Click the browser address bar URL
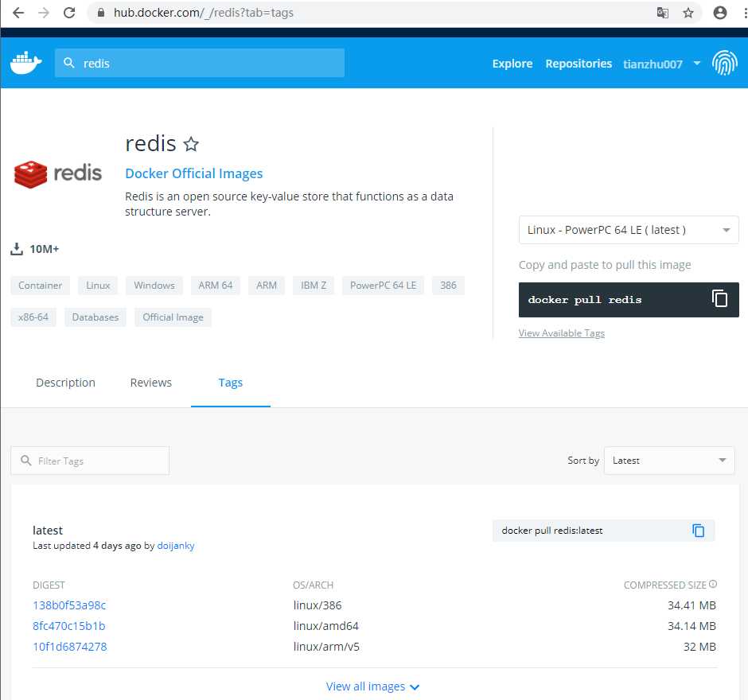The image size is (748, 700). (x=203, y=13)
